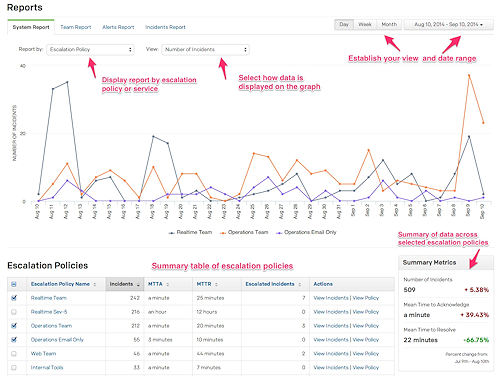500x376 pixels.
Task: Open the Alerts Report tab
Action: coord(118,27)
